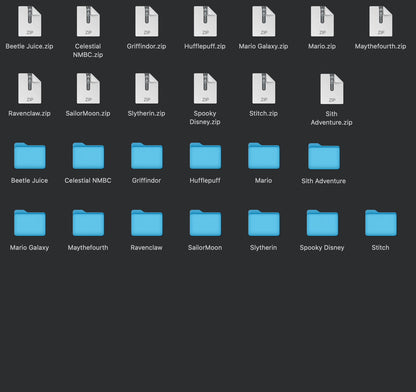Click the "Mario Galaxy.zip" file name

[263, 46]
